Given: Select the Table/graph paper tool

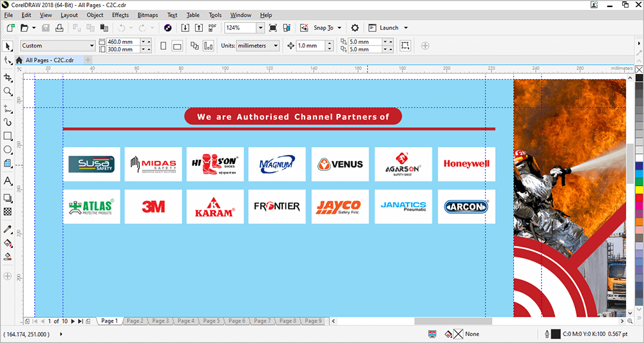Looking at the screenshot, I should coord(7,163).
